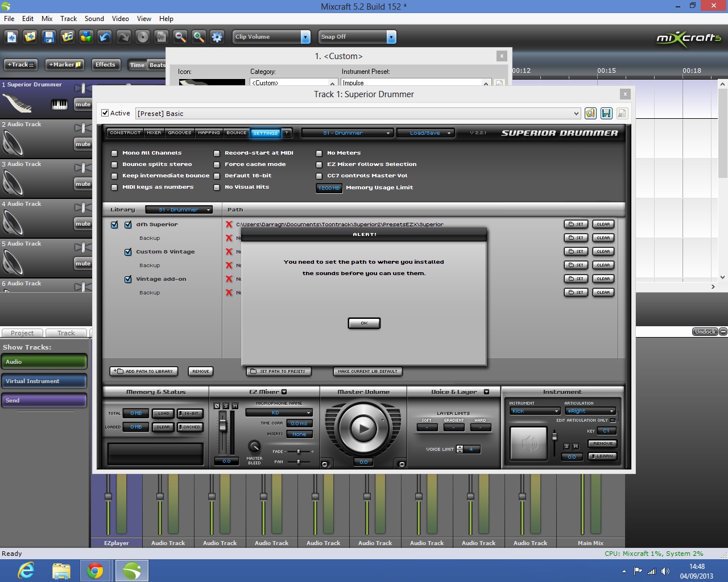
Task: Enable Keep intermediate bounce checkbox
Action: [x=114, y=176]
